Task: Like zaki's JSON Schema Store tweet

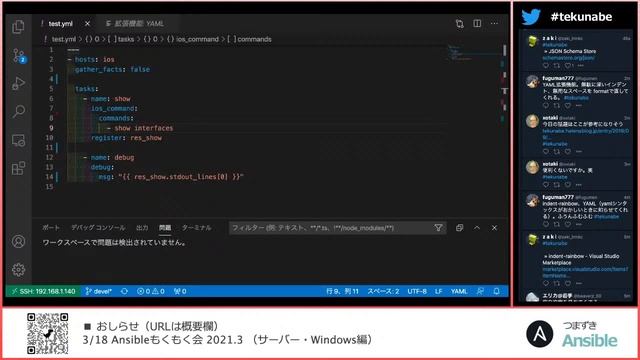Action: [568, 65]
